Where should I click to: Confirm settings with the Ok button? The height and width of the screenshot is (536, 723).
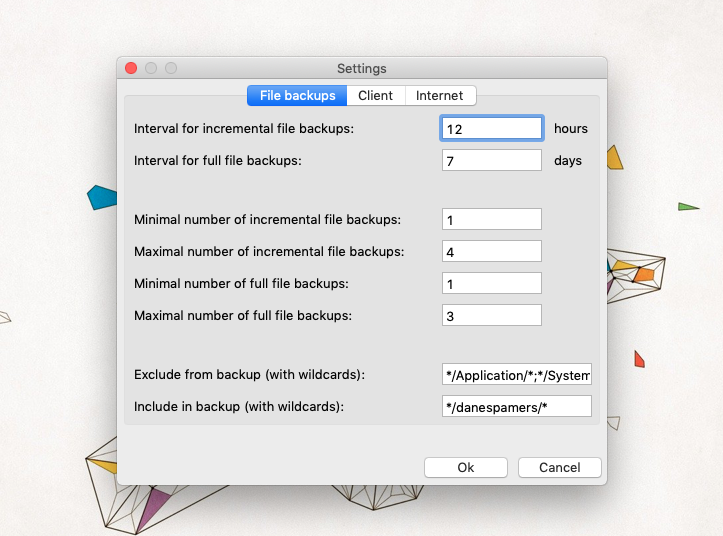click(466, 468)
